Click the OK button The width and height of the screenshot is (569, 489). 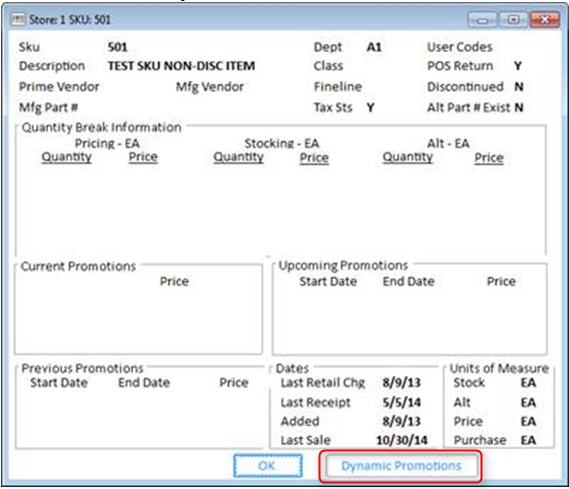(268, 465)
